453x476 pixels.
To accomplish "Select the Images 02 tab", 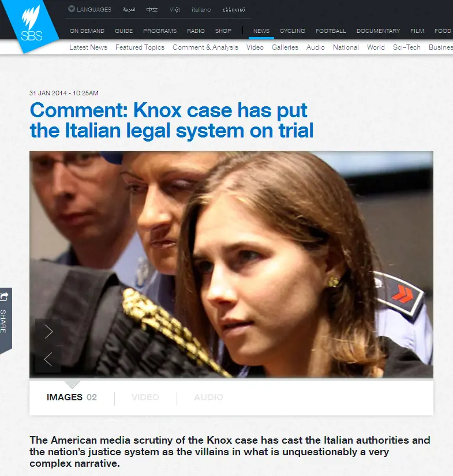I will click(72, 397).
